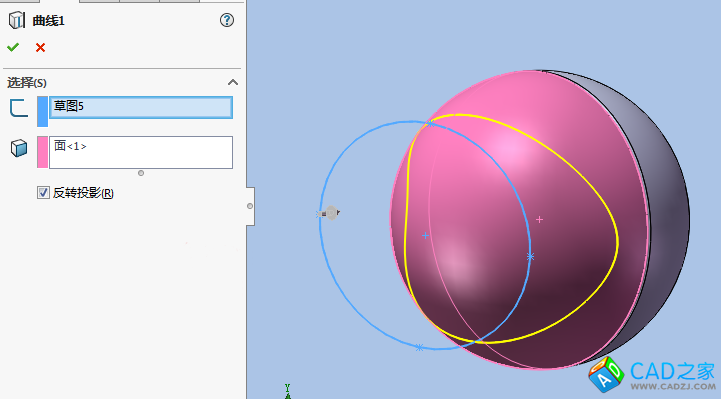721x399 pixels.
Task: Click the 选择(S) section header label
Action: coord(27,83)
